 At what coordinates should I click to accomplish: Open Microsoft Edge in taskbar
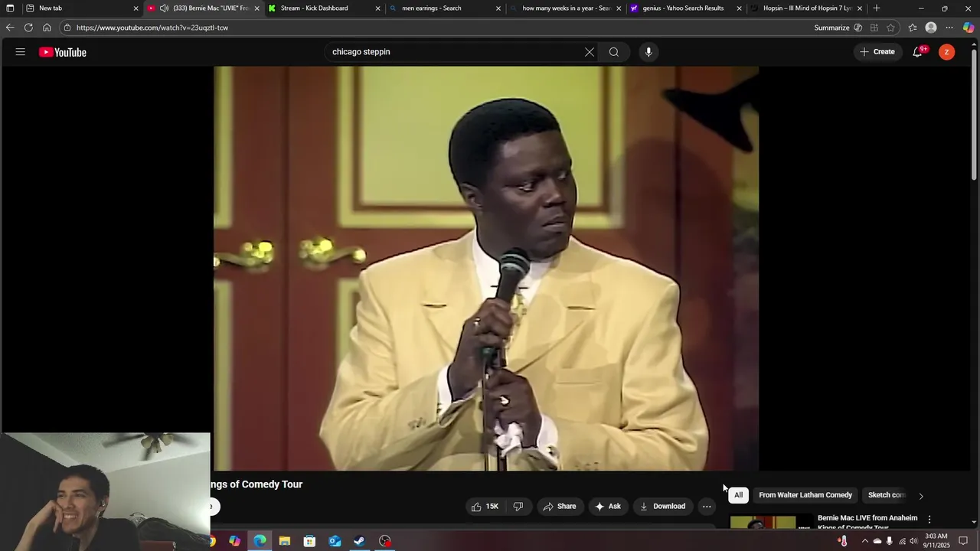tap(260, 541)
